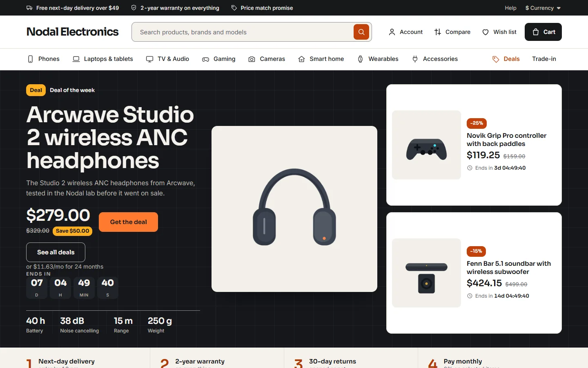Image resolution: width=588 pixels, height=368 pixels.
Task: Click the Wearables watch icon
Action: click(360, 59)
